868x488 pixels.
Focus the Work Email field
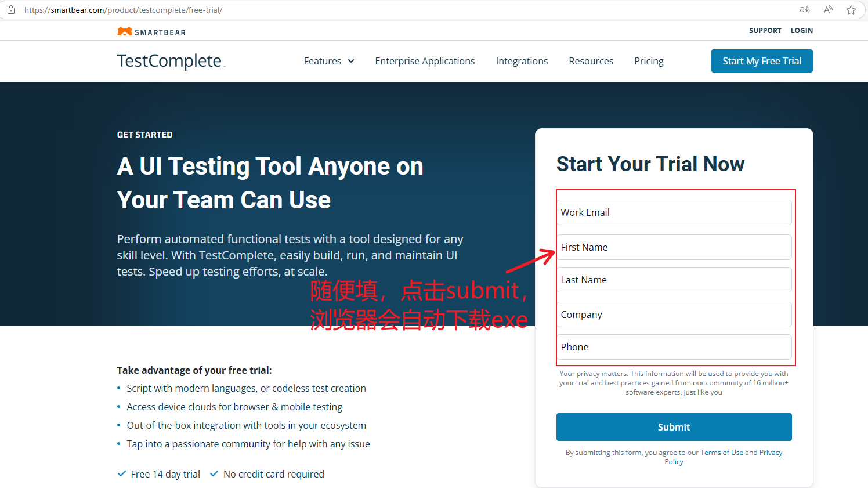click(674, 212)
